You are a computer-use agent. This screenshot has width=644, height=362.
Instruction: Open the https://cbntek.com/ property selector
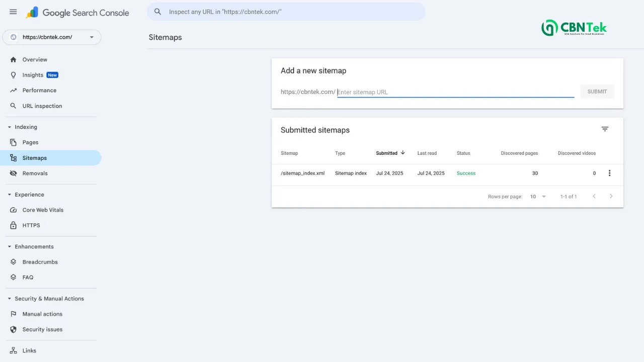coord(52,37)
